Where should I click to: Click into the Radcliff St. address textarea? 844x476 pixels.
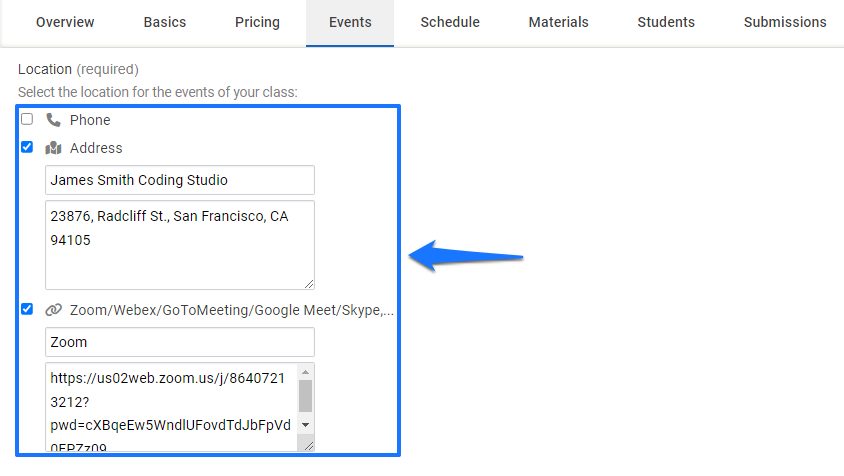coord(180,245)
